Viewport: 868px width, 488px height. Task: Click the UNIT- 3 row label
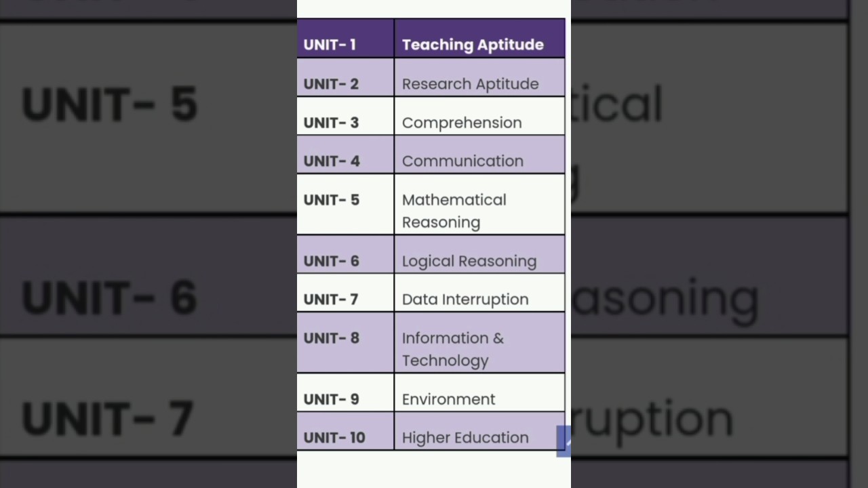pos(331,123)
